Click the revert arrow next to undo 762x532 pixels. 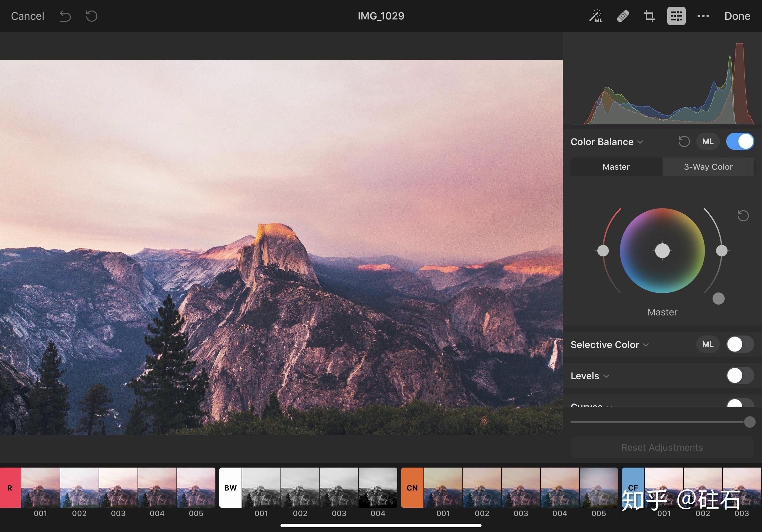(x=92, y=16)
